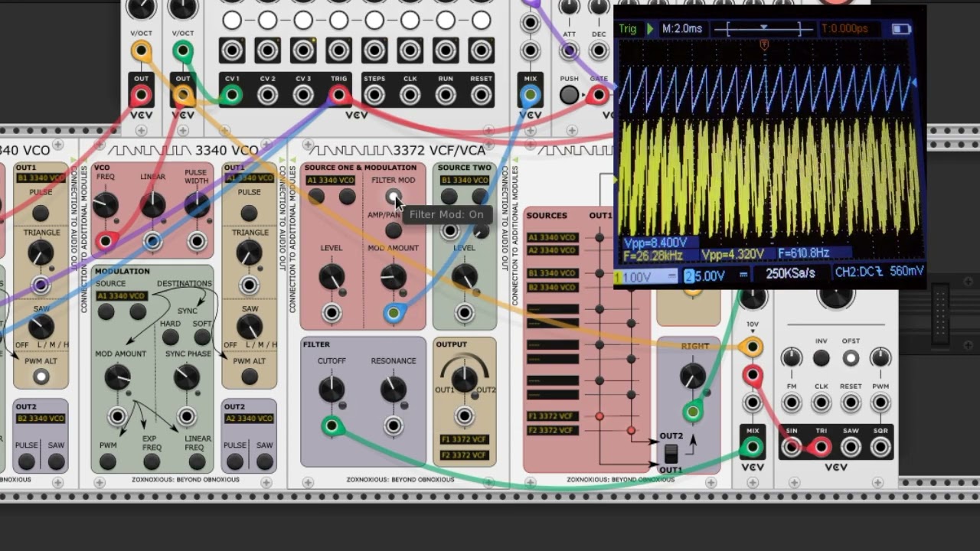Adjust the LINEAR knob on 3340 VCO
Screen dimensions: 980x551
(x=152, y=204)
